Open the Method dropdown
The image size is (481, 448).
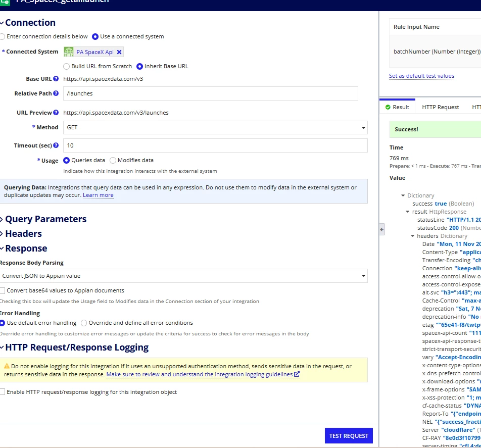(x=215, y=128)
